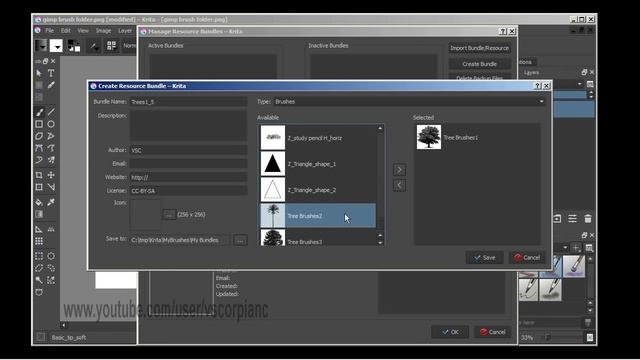Open the View menu

pyautogui.click(x=83, y=31)
